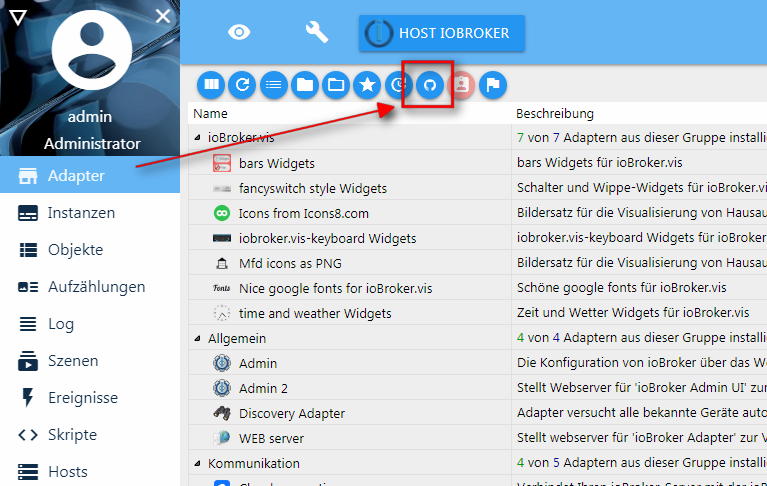Collapse the ioBroker.vis group
This screenshot has width=767, height=486.
[x=197, y=138]
